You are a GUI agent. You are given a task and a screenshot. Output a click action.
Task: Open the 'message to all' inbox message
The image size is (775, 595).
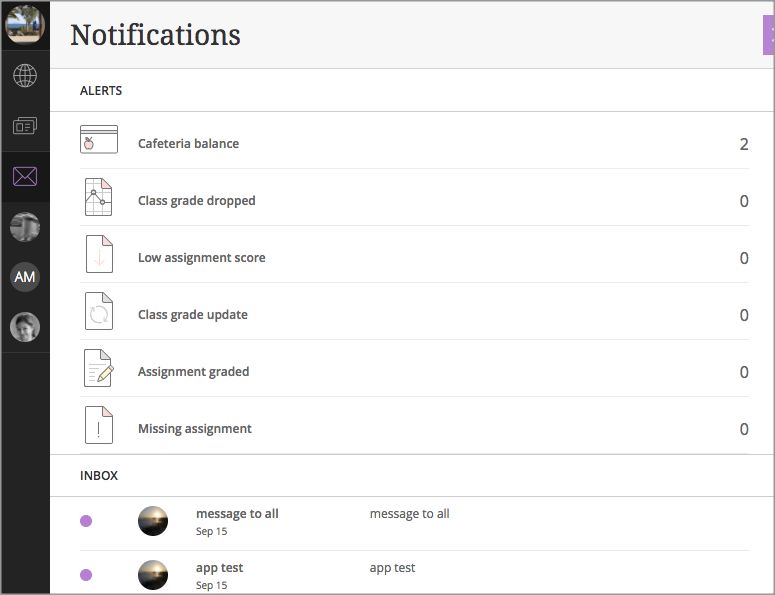click(414, 523)
